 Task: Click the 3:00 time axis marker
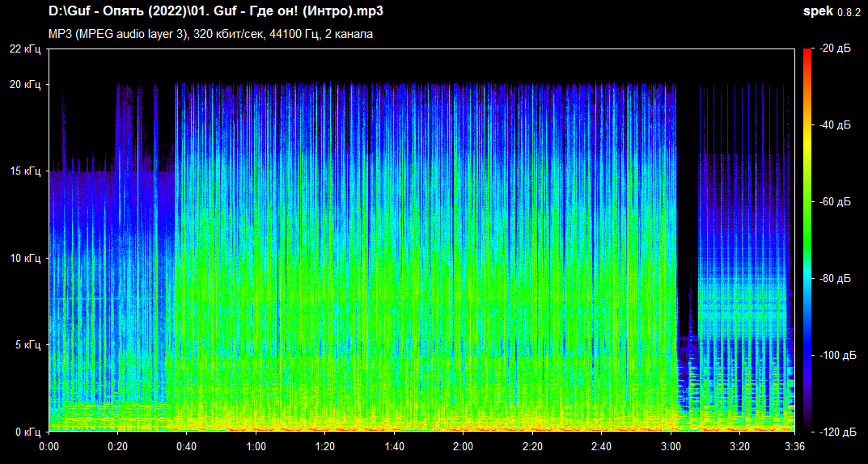tap(671, 446)
